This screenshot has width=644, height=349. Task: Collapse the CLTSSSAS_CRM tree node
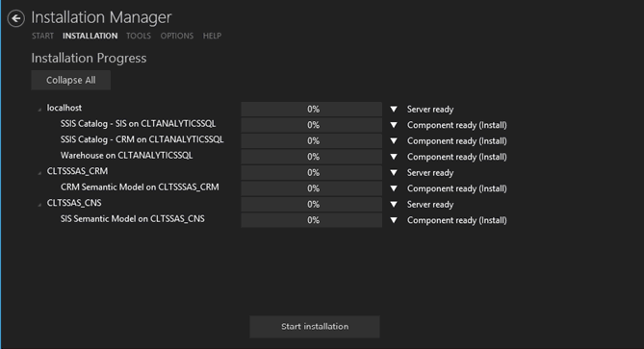click(39, 173)
